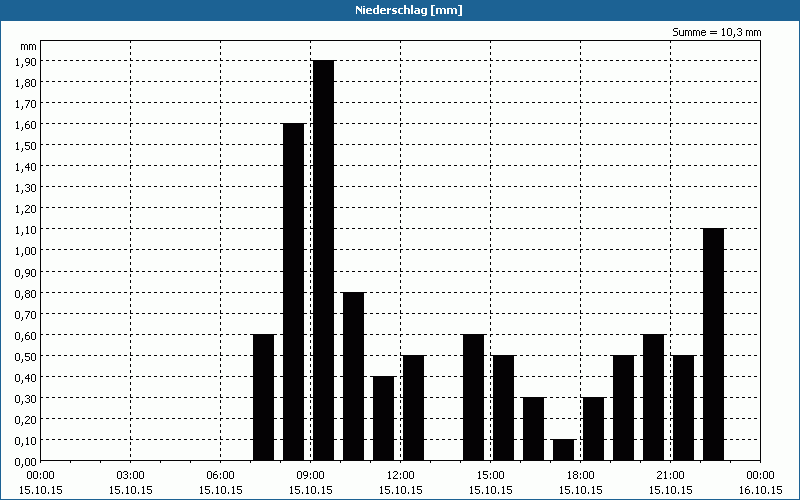Viewport: 800px width, 500px height.
Task: Click the 1,60 y-axis value
Action: [27, 124]
